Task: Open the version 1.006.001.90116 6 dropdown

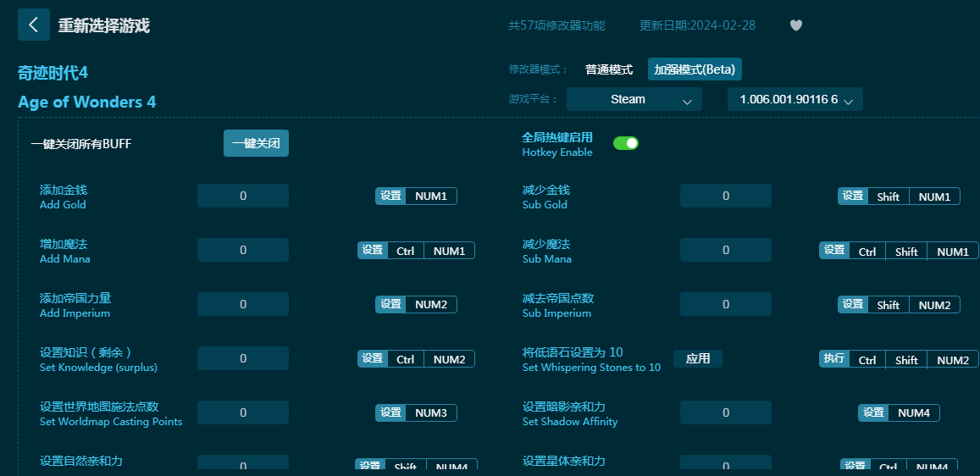Action: [795, 99]
